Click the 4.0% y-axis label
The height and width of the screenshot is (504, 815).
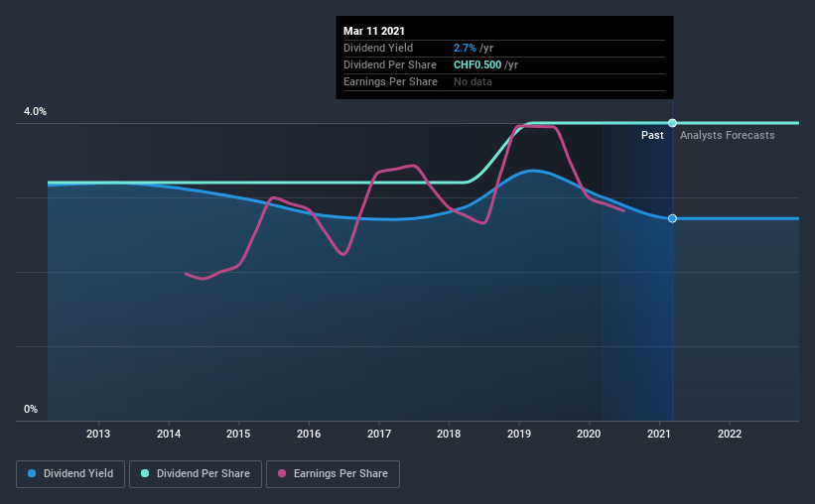pos(35,112)
